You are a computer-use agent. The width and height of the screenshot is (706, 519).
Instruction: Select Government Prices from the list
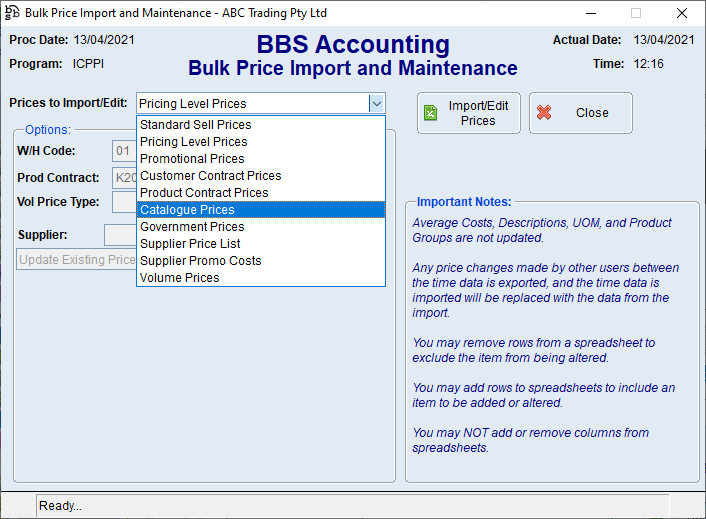(192, 227)
